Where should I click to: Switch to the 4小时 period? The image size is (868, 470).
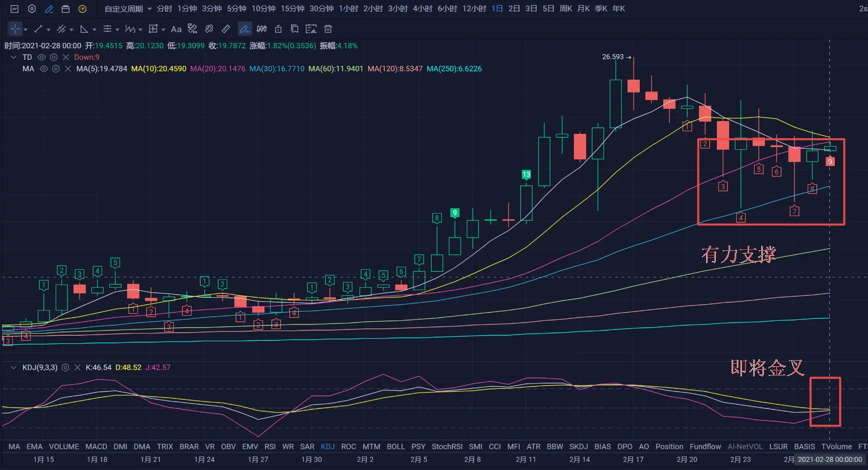point(423,9)
